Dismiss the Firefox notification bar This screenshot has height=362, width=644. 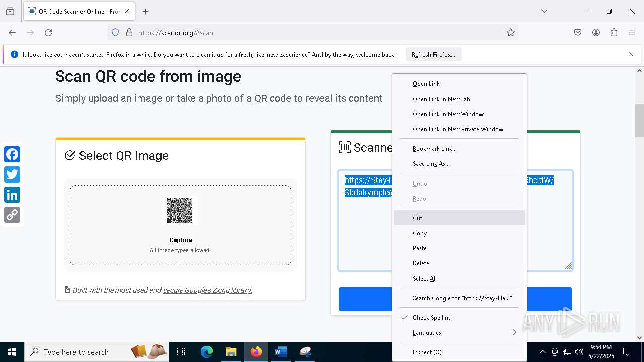tap(631, 54)
